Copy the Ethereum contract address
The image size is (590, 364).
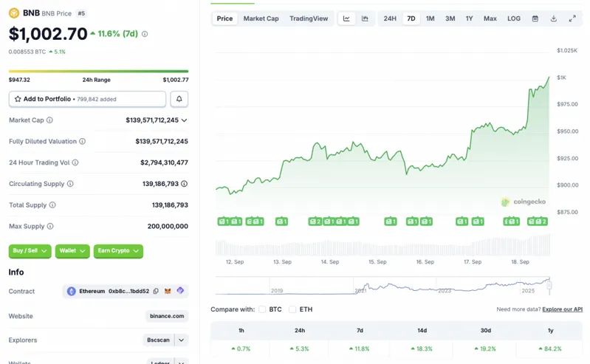[x=156, y=291]
